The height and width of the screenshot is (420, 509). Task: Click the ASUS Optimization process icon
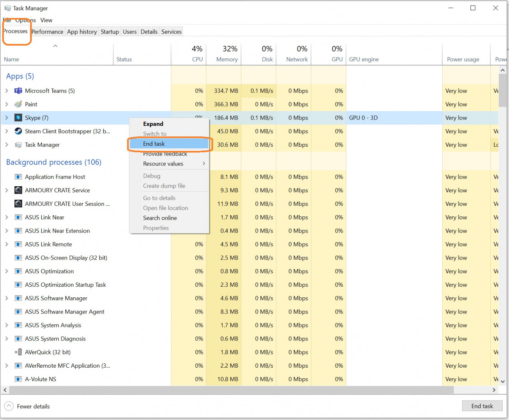tap(18, 271)
